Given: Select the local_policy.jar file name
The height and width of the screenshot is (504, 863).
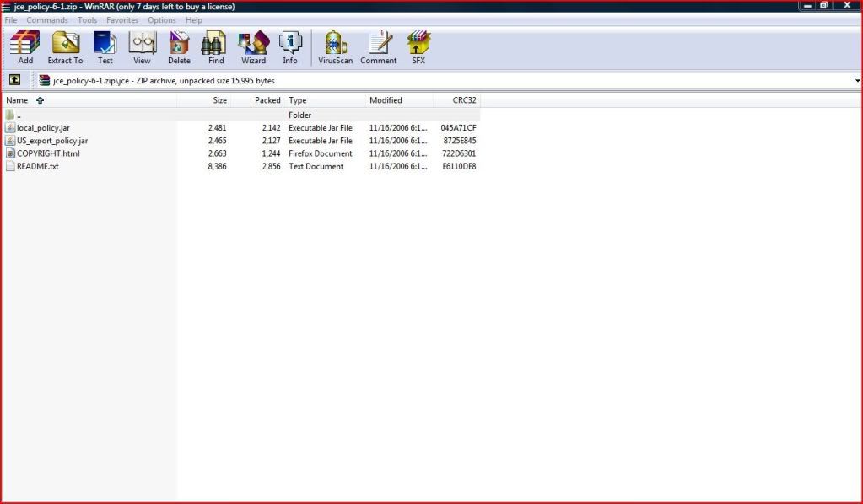Looking at the screenshot, I should [x=44, y=127].
